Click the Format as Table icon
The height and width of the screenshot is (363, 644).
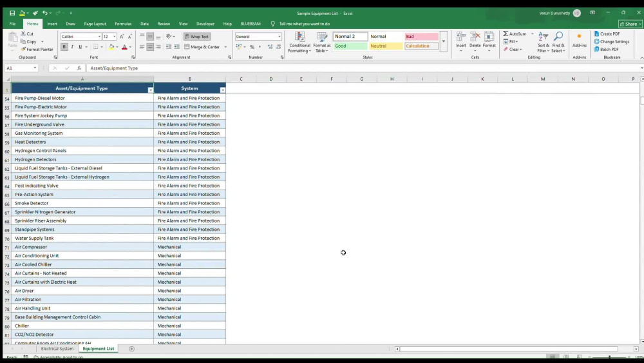click(x=322, y=37)
